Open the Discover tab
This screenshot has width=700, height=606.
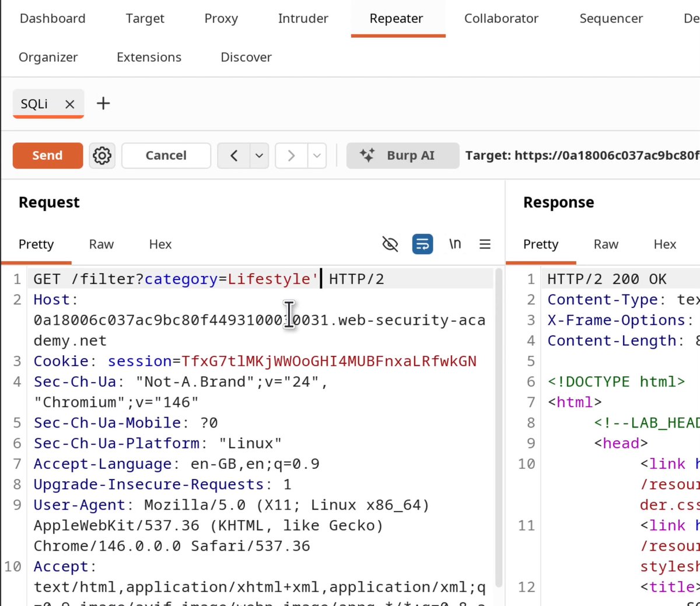click(x=246, y=57)
